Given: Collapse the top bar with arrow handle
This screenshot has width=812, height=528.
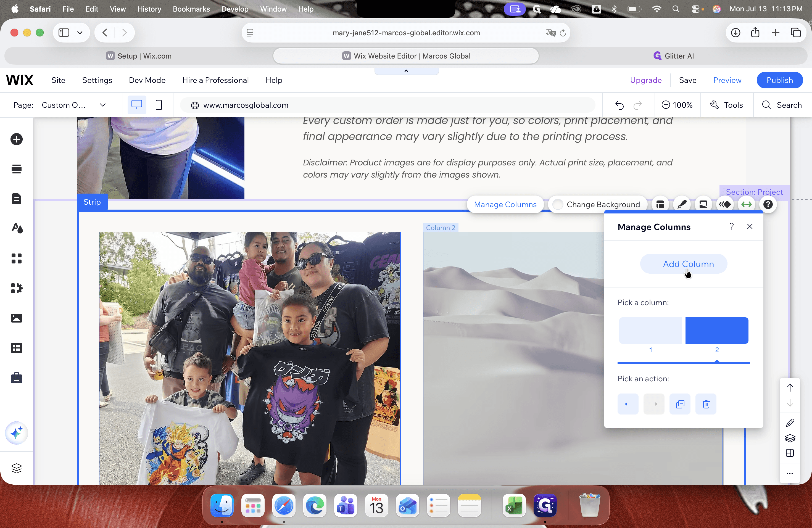Looking at the screenshot, I should [406, 71].
